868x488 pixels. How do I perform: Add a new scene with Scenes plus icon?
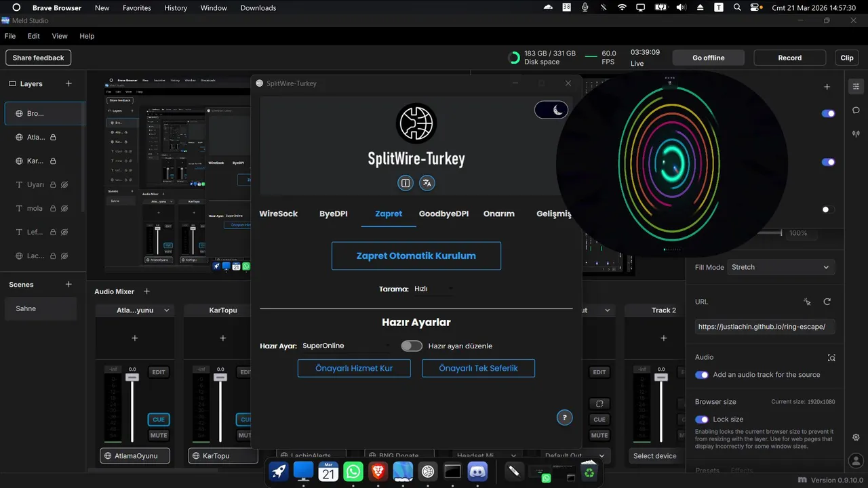pos(68,284)
